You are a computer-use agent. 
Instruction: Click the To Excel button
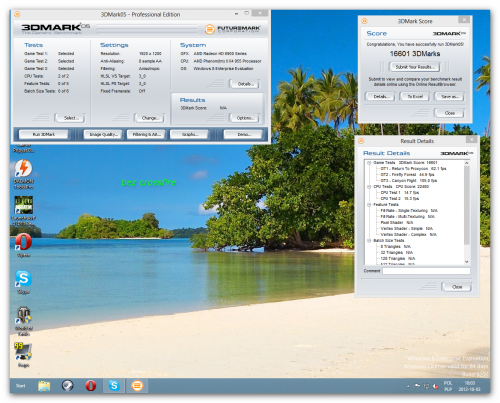(415, 96)
